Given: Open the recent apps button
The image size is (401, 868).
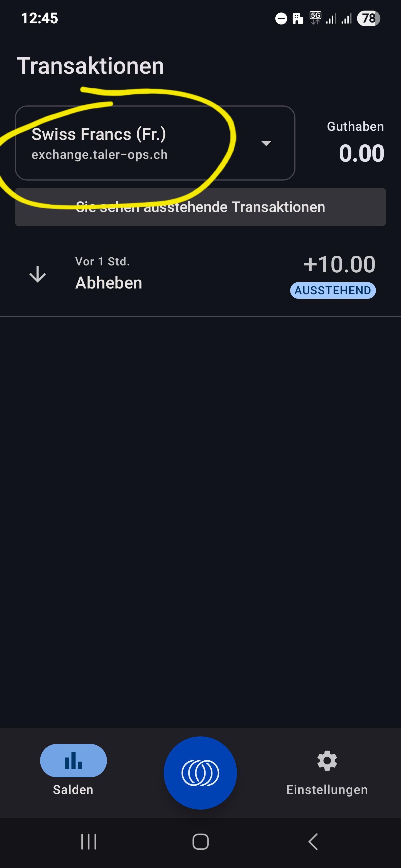Looking at the screenshot, I should click(89, 842).
